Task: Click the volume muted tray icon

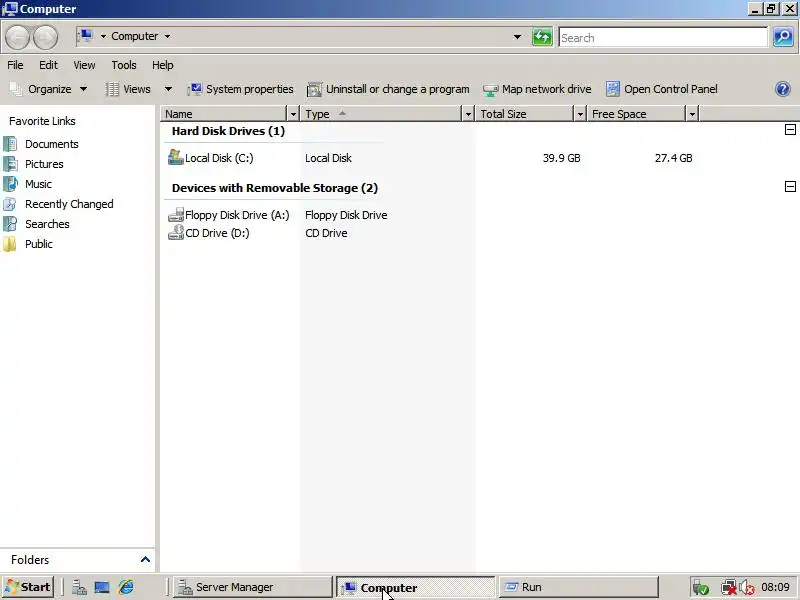Action: (x=747, y=588)
